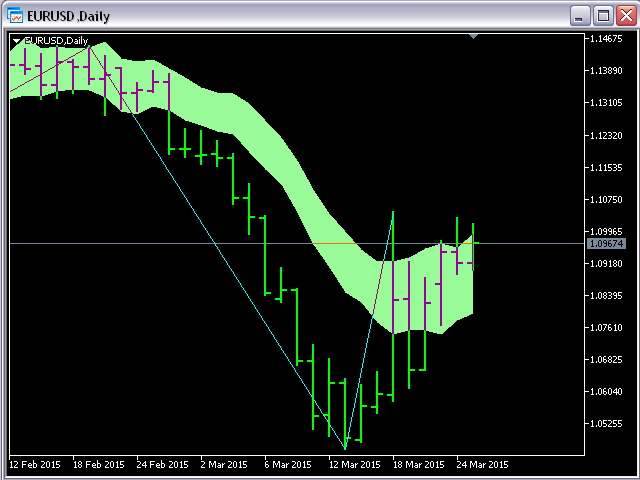This screenshot has height=480, width=640.
Task: Click the 1.05255 price scale label
Action: [607, 424]
